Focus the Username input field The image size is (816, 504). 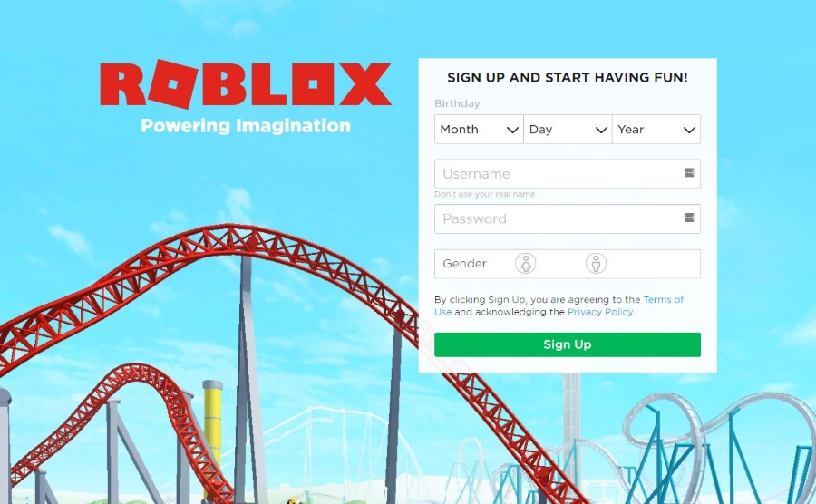click(x=568, y=174)
